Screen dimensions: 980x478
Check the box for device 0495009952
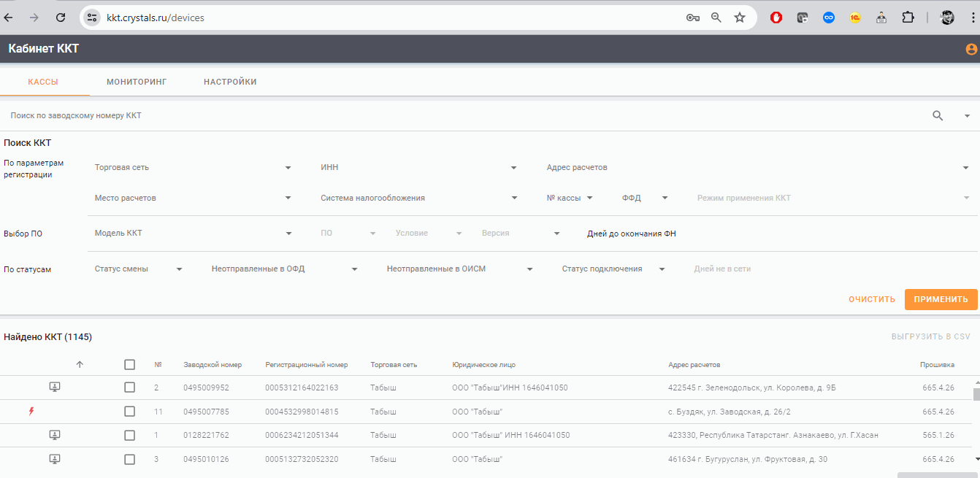pyautogui.click(x=130, y=388)
